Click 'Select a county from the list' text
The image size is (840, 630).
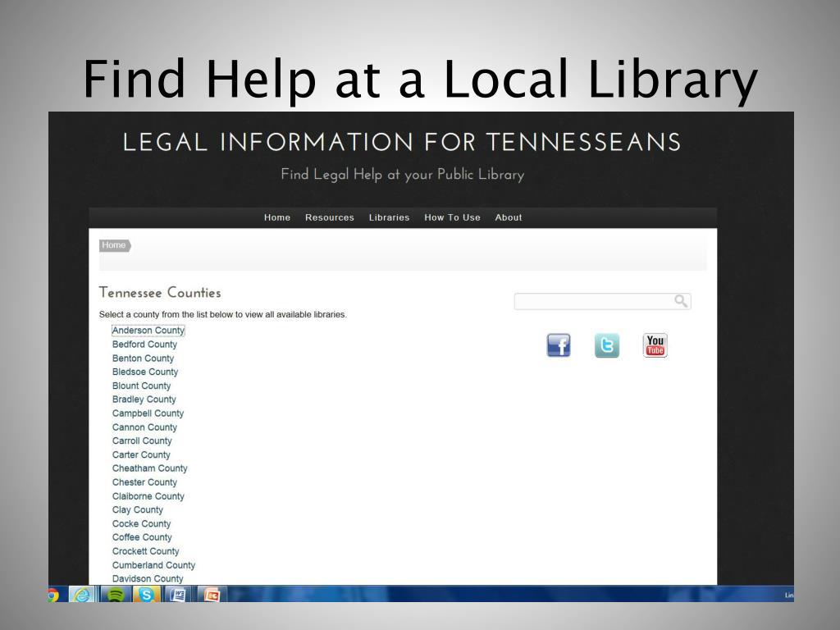tap(223, 314)
